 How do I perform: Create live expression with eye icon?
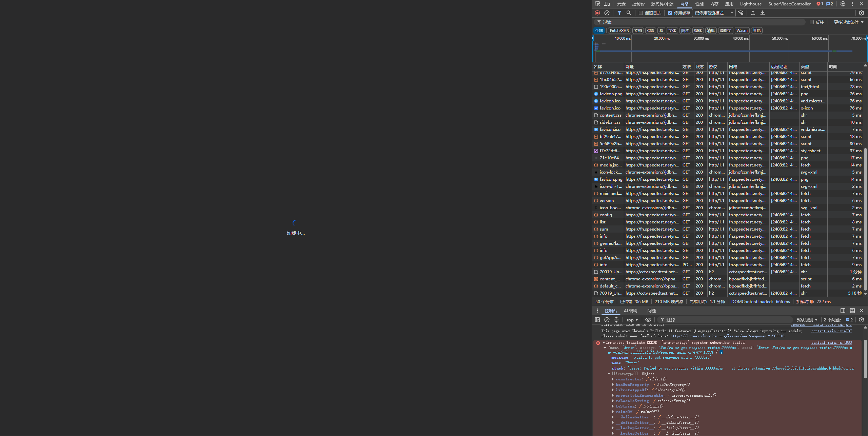[648, 320]
